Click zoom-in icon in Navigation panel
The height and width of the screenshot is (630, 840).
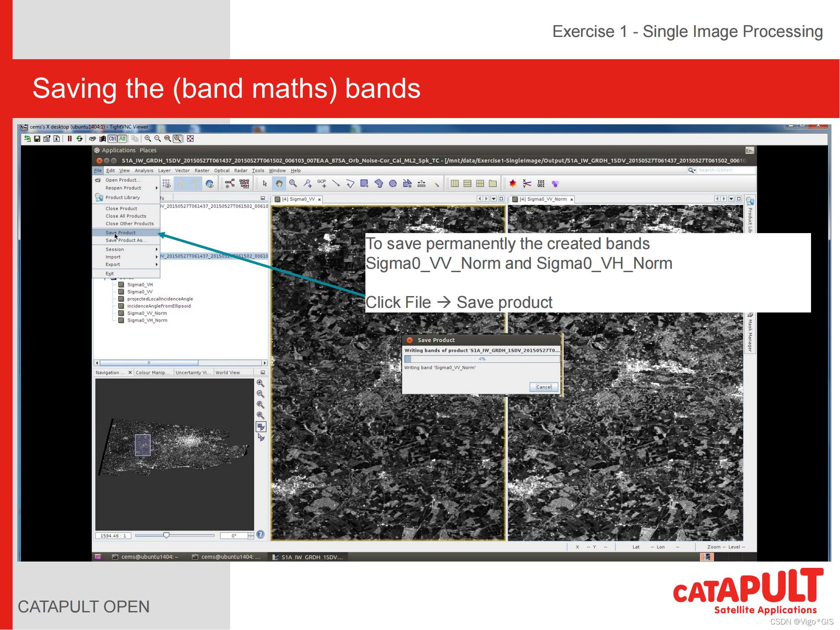point(261,383)
